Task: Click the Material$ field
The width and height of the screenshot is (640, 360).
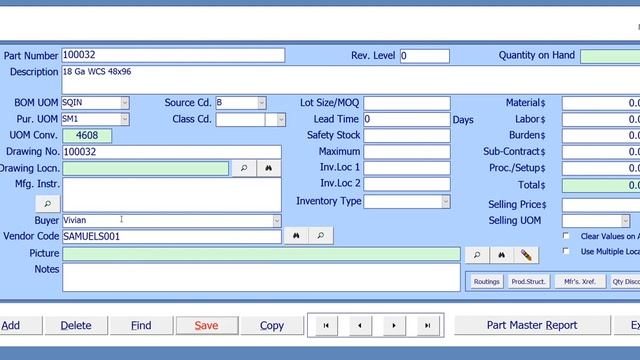Action: (x=601, y=103)
